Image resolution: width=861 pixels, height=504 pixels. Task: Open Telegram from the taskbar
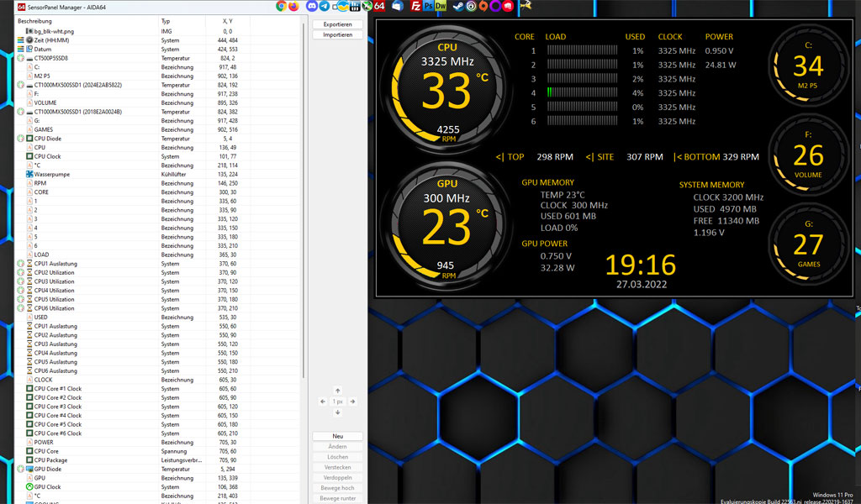click(x=324, y=6)
